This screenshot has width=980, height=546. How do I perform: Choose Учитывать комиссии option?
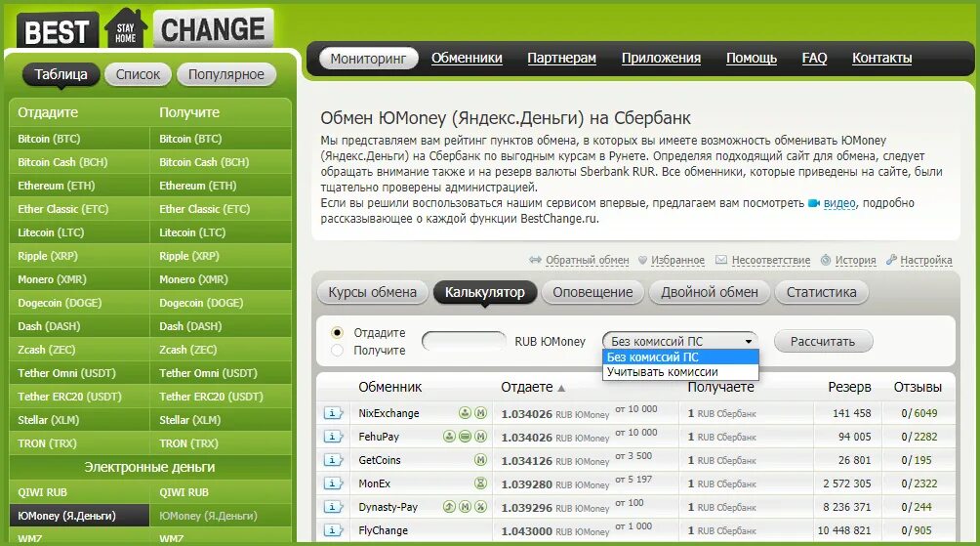tap(681, 372)
